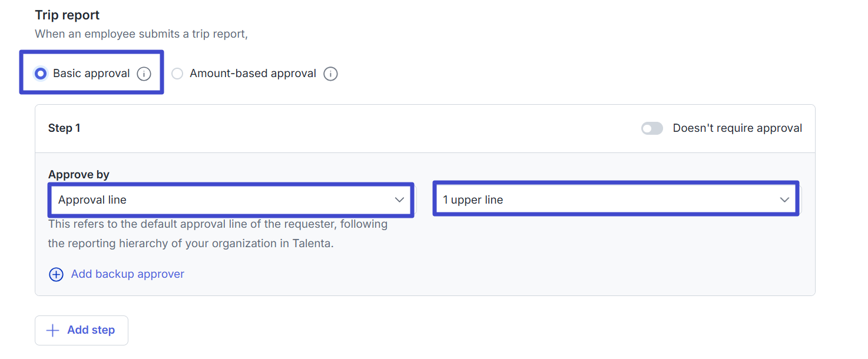
Task: Click the Add backup approver link
Action: pyautogui.click(x=127, y=274)
